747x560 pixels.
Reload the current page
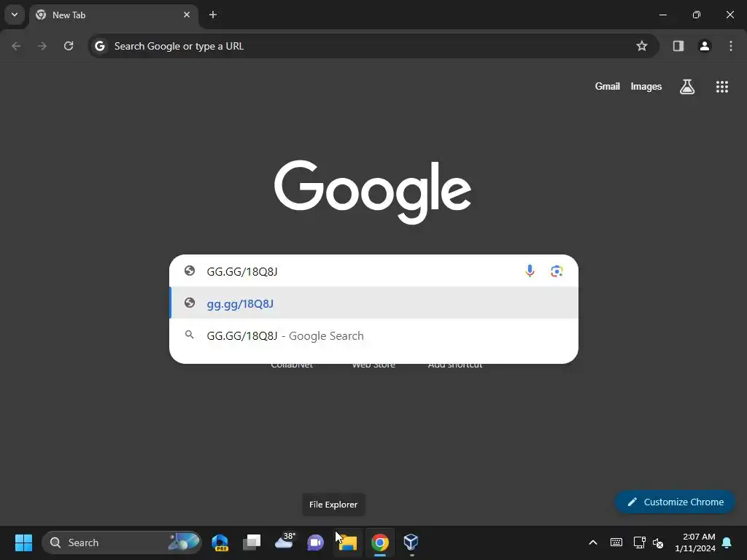[x=69, y=46]
